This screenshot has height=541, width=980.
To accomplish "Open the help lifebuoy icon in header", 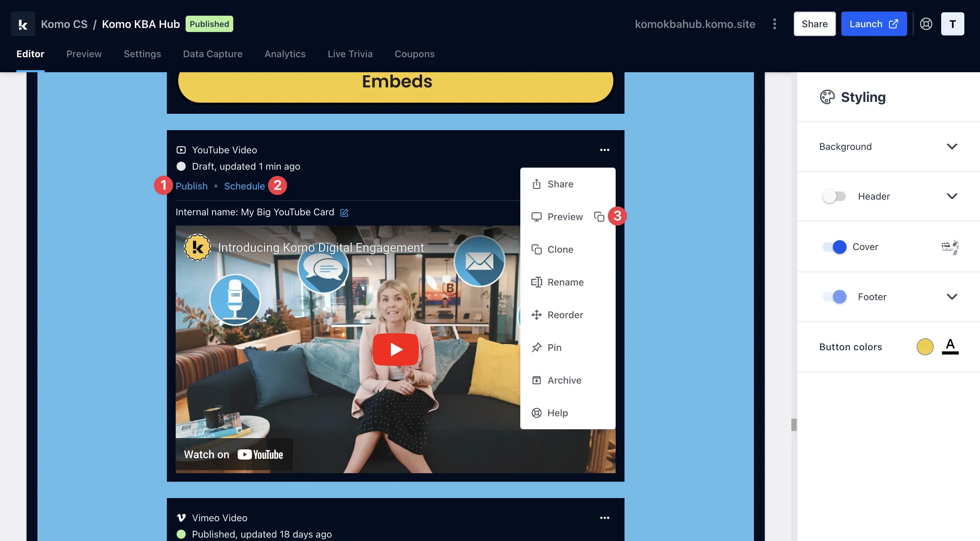I will pyautogui.click(x=926, y=24).
